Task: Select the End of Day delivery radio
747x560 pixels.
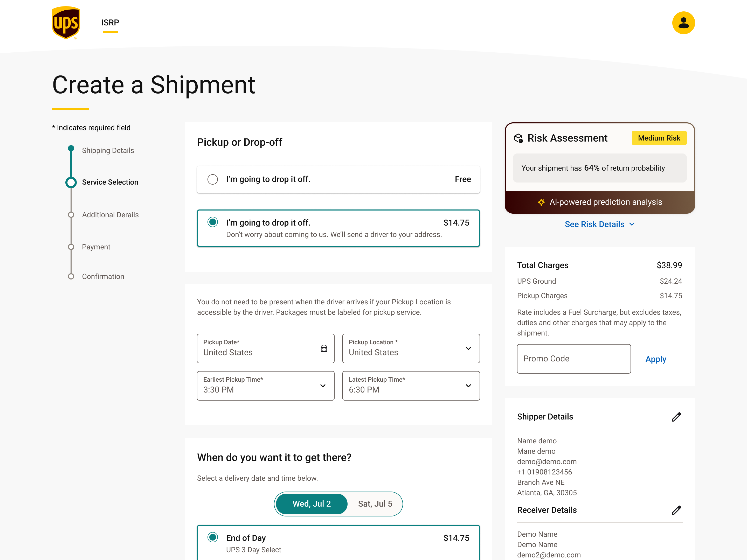Action: coord(212,537)
